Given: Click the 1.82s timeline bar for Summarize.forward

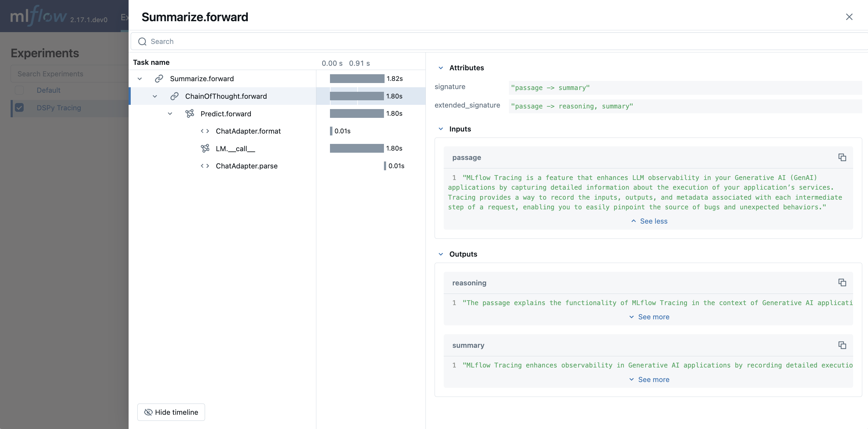Looking at the screenshot, I should (357, 78).
